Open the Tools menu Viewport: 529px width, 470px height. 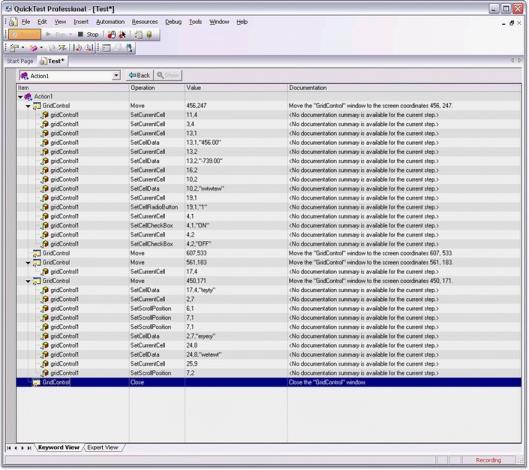point(195,22)
